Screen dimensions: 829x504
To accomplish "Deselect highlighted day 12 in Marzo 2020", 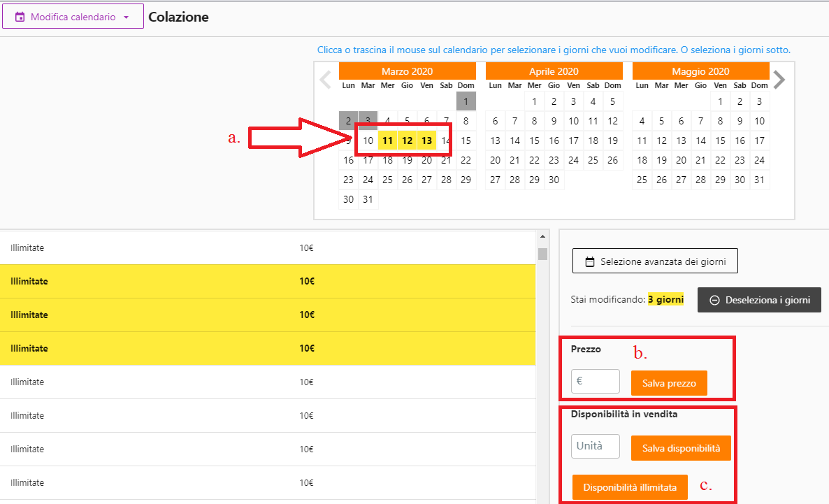I will 407,141.
